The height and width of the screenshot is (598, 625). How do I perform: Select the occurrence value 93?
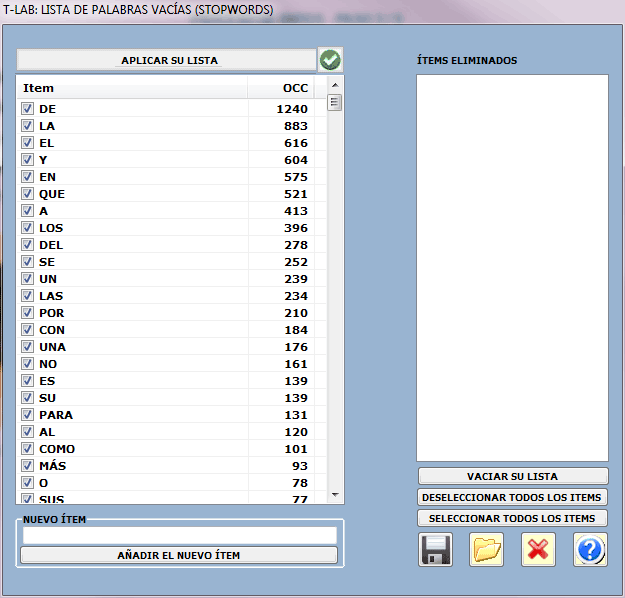[x=300, y=466]
